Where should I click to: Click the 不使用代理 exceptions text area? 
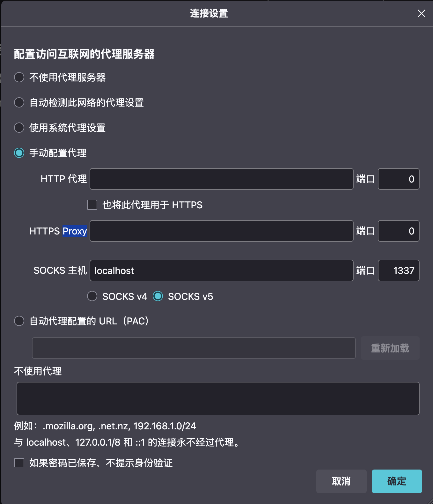click(218, 398)
